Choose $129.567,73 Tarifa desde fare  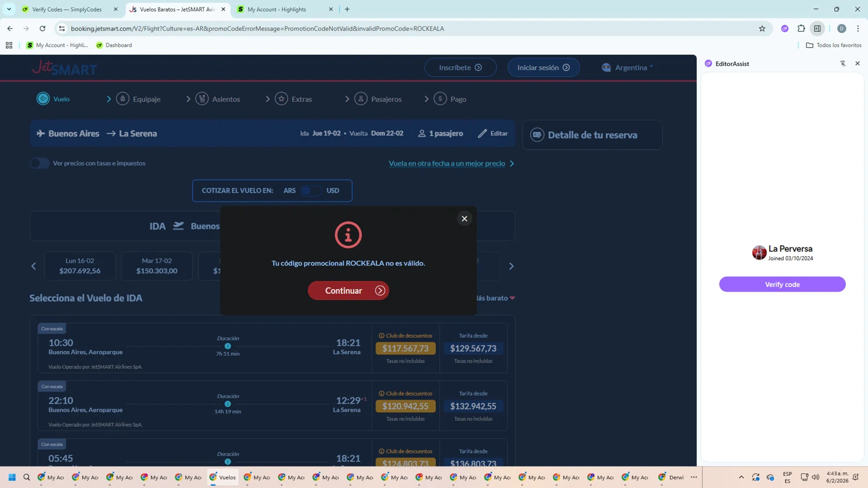(473, 348)
